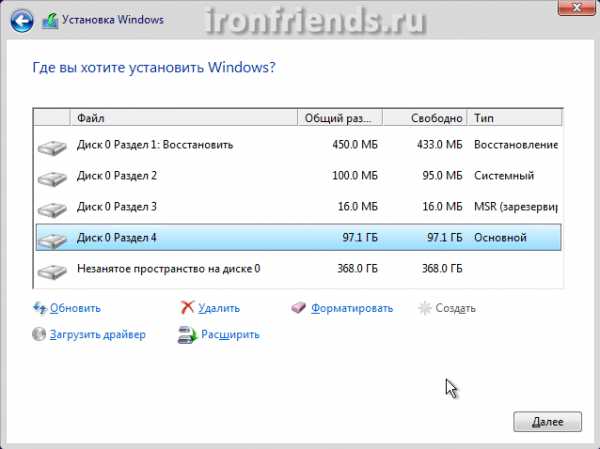This screenshot has width=600, height=449.
Task: Click the blue back arrow button
Action: (22, 21)
